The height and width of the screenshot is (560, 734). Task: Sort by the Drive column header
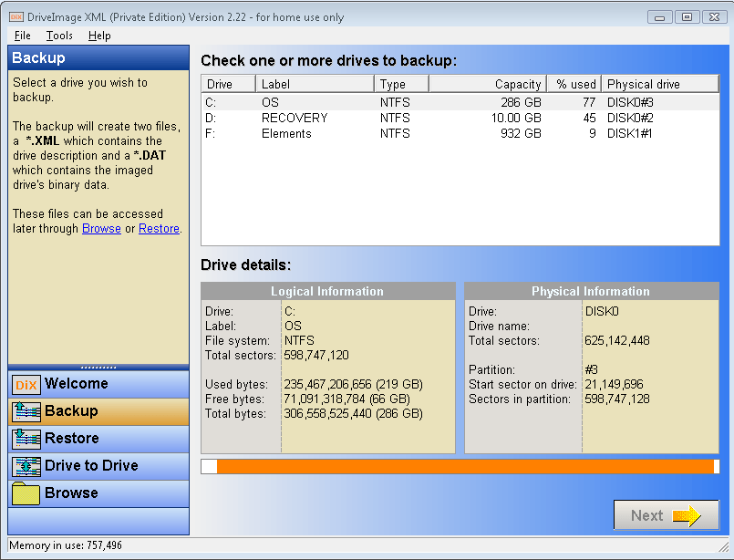point(229,84)
